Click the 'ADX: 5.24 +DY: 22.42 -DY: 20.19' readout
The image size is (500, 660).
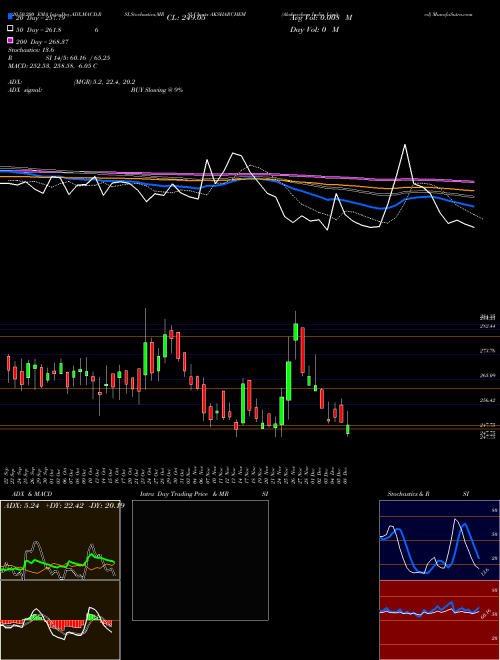(64, 506)
